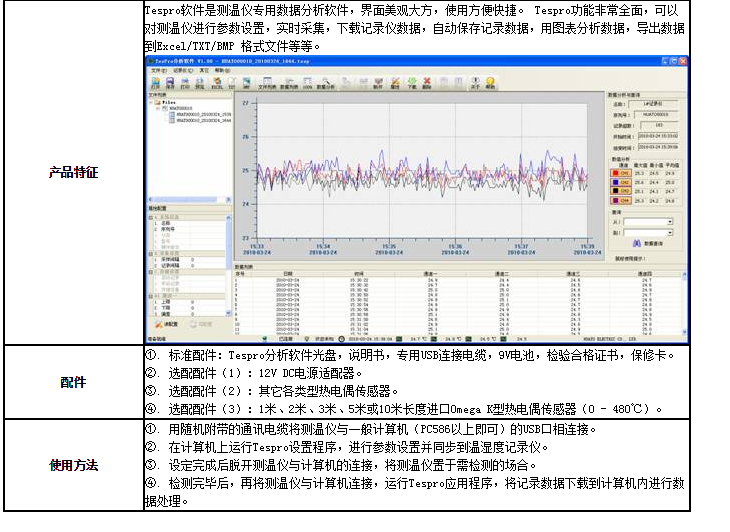
Task: Open the File menu in the menu bar
Action: coord(154,70)
